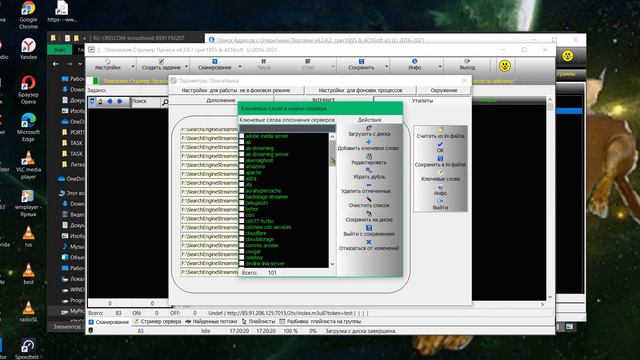Image resolution: width=640 pixels, height=360 pixels.
Task: Close the Параметры Поисковика dialog
Action: pyautogui.click(x=464, y=80)
